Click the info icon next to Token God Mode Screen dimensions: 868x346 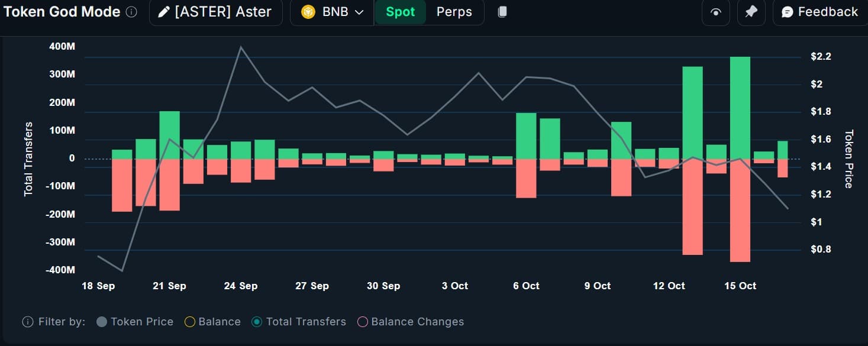pyautogui.click(x=133, y=10)
